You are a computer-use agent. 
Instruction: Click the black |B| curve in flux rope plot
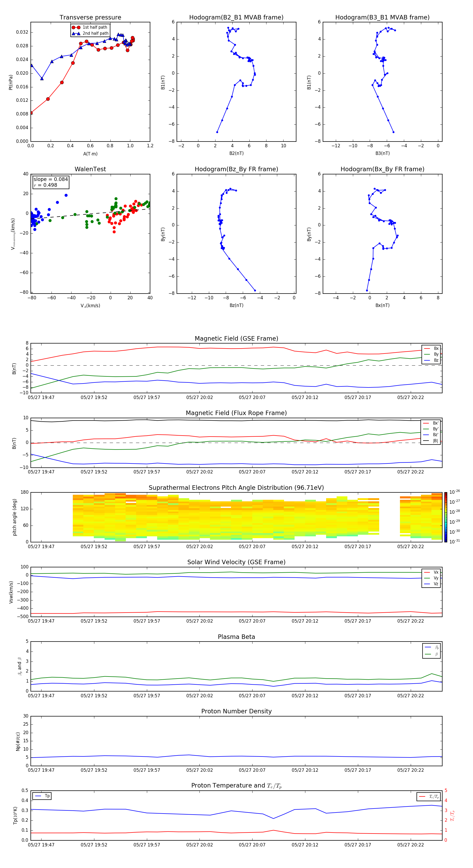(236, 421)
